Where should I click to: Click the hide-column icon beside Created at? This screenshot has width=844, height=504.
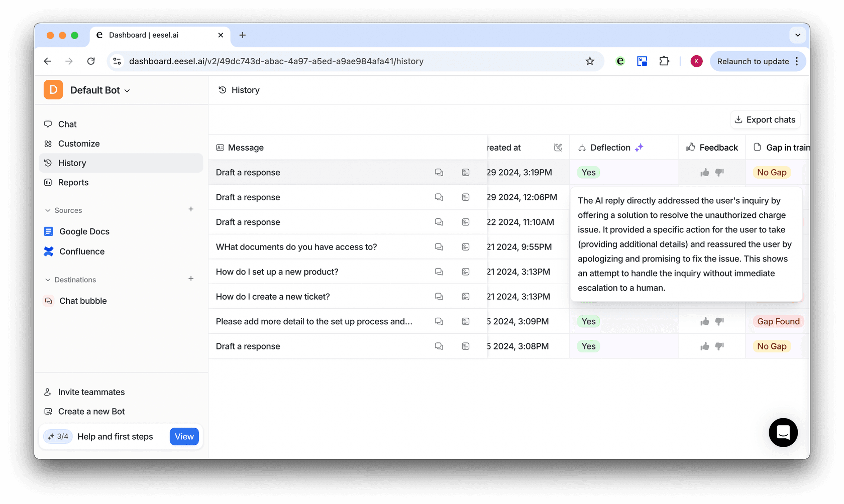point(558,148)
